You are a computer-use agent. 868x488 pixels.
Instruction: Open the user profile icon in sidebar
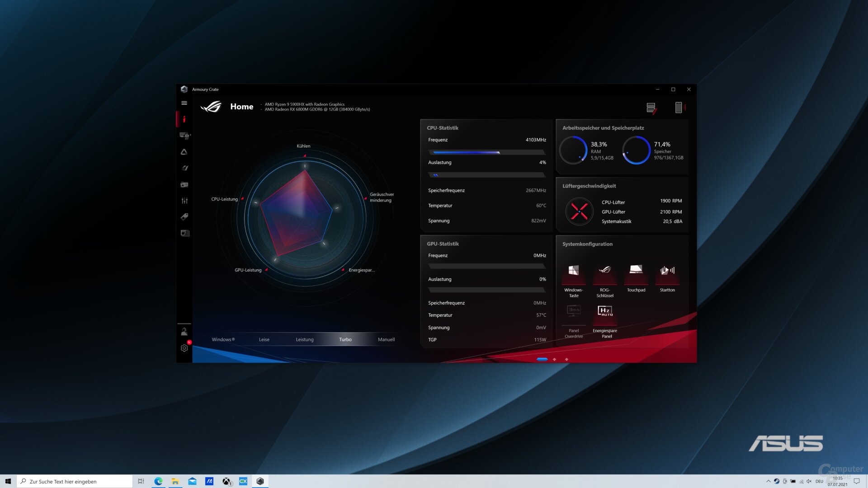(x=184, y=332)
